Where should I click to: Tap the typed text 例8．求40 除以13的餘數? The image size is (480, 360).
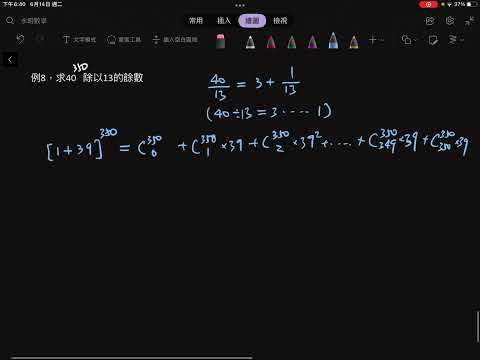pos(87,77)
